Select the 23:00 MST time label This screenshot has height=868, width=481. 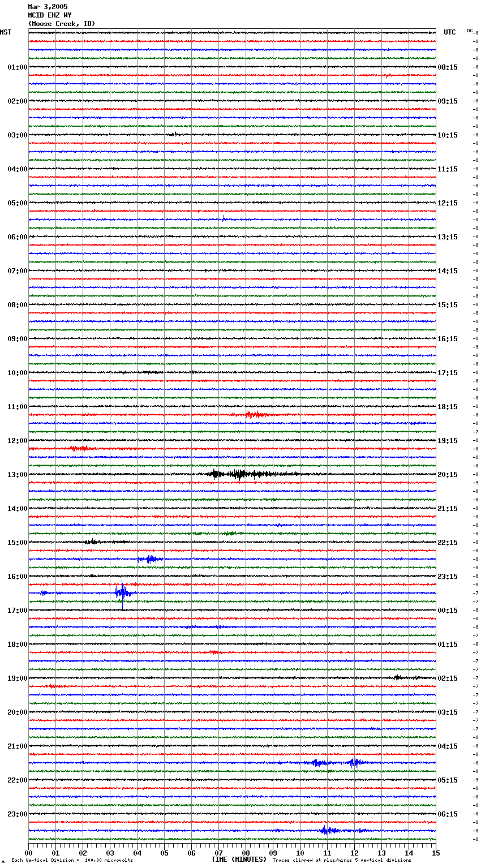pyautogui.click(x=18, y=814)
